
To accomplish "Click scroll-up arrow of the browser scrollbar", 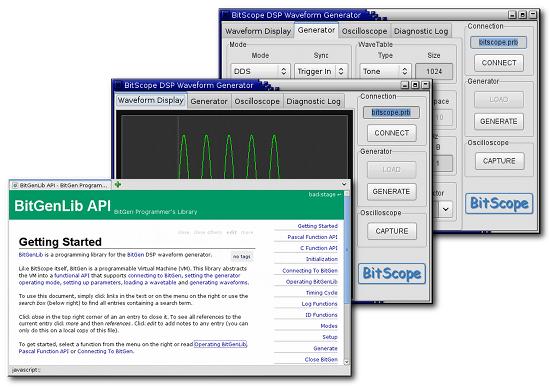I will click(347, 194).
